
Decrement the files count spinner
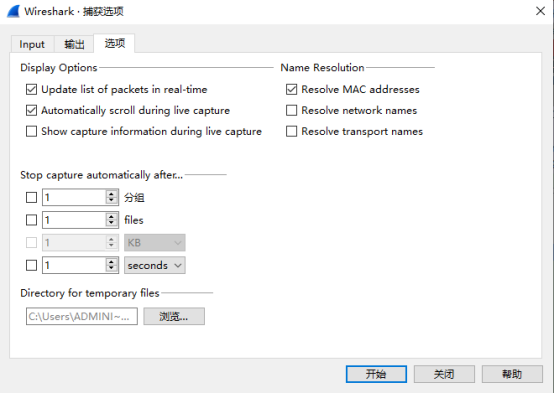click(x=111, y=223)
